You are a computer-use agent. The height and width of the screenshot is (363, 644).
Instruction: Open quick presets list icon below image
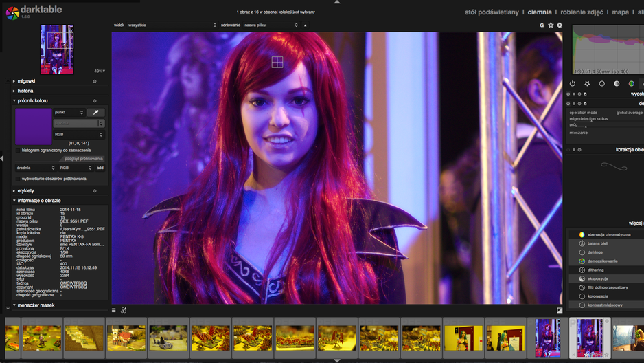click(x=114, y=310)
